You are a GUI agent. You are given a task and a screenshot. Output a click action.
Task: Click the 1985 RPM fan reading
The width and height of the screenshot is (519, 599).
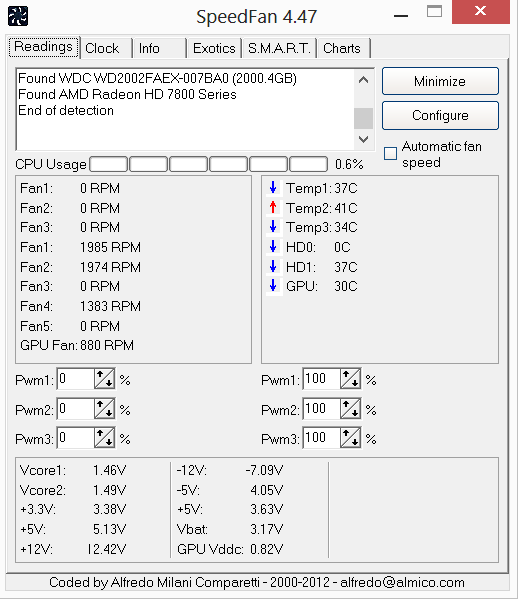(x=110, y=247)
